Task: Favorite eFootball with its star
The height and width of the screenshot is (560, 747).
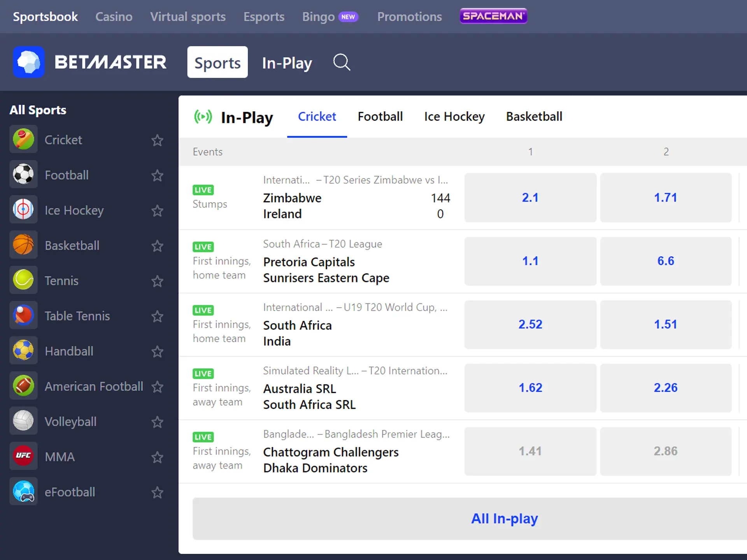Action: tap(157, 493)
